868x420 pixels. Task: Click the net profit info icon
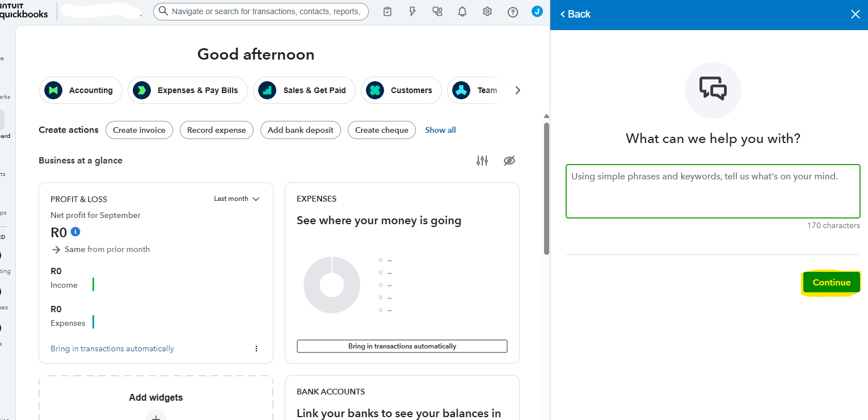[75, 232]
